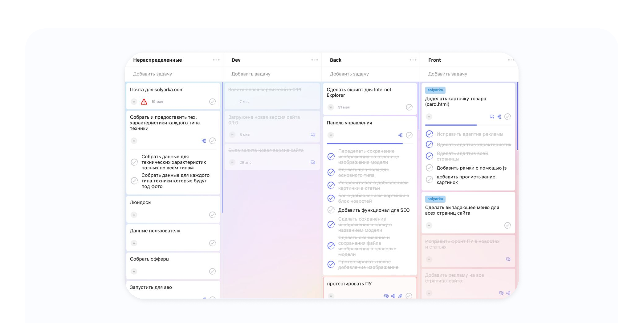Click subtasks icon on Доделать карточку товара card

coord(499,117)
